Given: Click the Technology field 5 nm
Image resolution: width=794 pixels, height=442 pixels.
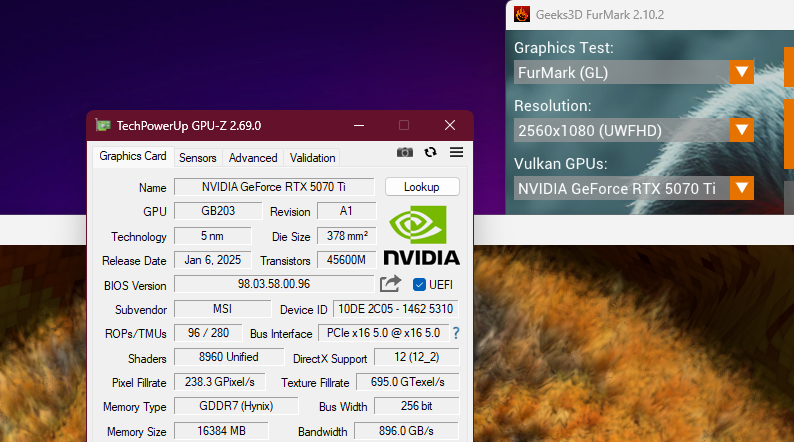Looking at the screenshot, I should 212,236.
